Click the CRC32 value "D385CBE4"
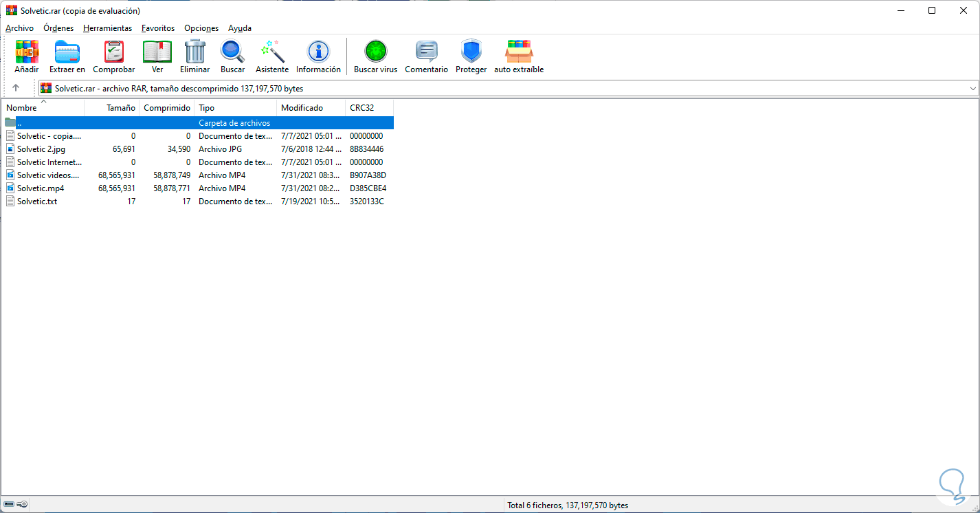 click(368, 188)
